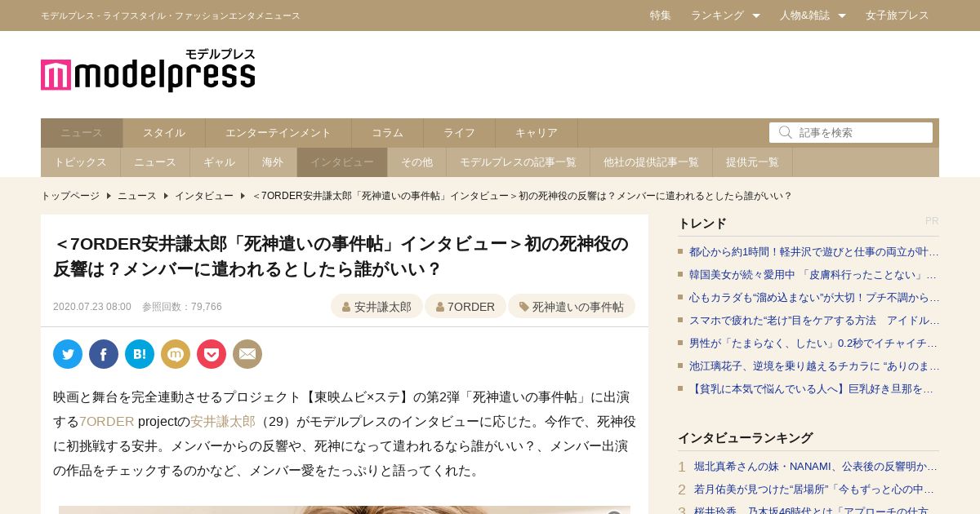
Task: Open the 安井謙太郎 person tag
Action: click(376, 306)
